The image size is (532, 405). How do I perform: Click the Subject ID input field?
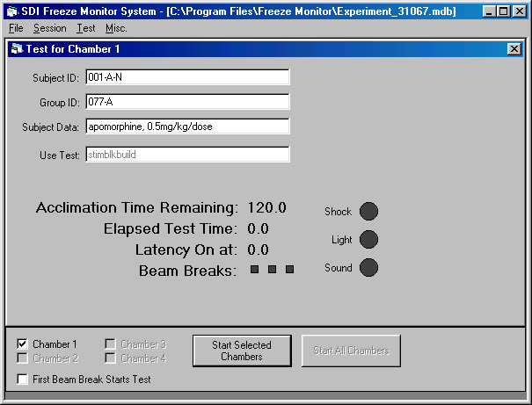pyautogui.click(x=186, y=77)
